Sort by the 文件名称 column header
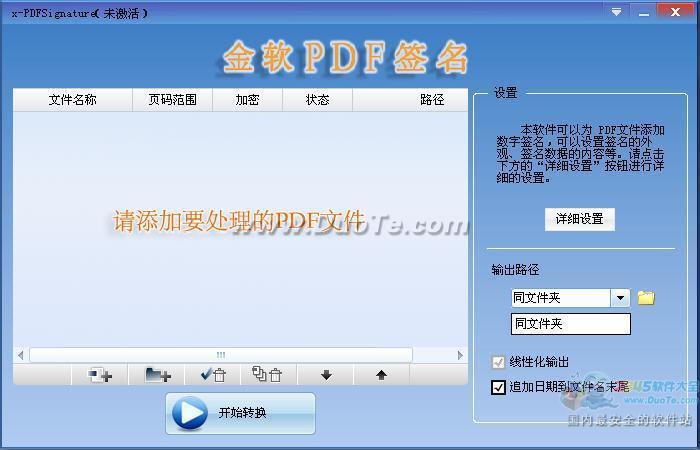 [73, 100]
